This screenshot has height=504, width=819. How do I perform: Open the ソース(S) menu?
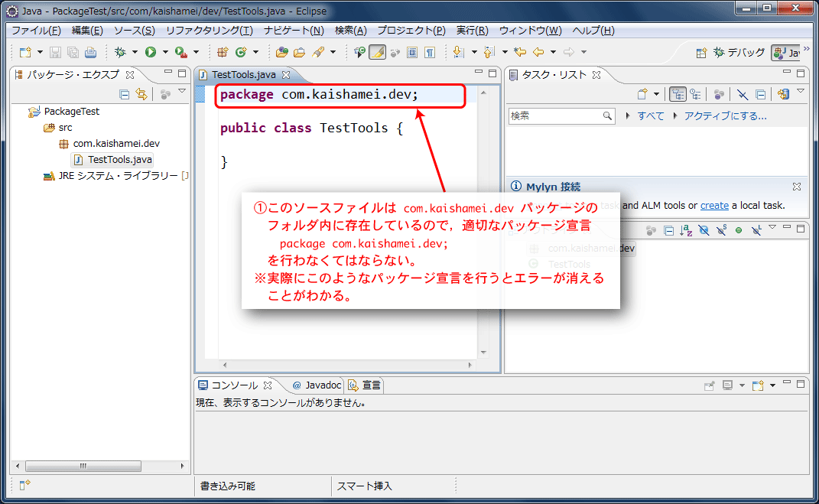[x=135, y=31]
